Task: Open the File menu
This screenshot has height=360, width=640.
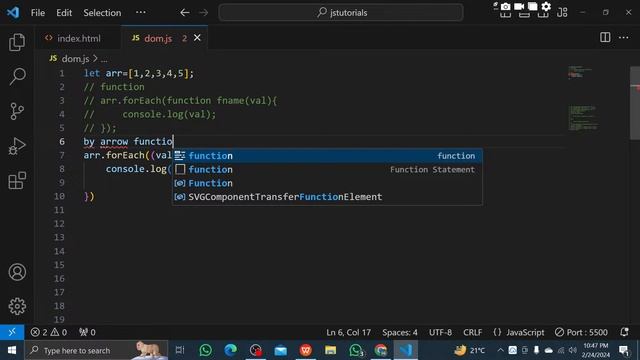Action: (x=38, y=13)
